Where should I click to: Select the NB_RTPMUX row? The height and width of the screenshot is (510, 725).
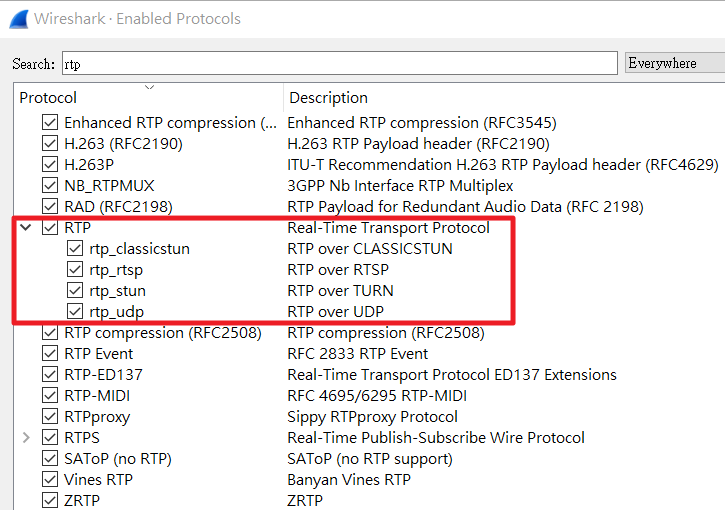(x=109, y=185)
